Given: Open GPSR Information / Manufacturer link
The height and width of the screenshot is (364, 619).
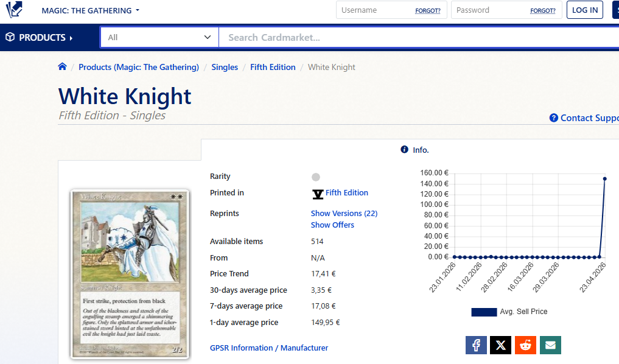Looking at the screenshot, I should [x=269, y=348].
